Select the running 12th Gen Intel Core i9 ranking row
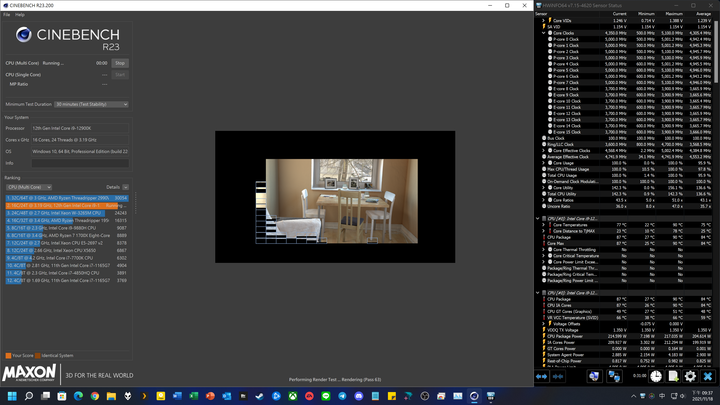 point(67,206)
